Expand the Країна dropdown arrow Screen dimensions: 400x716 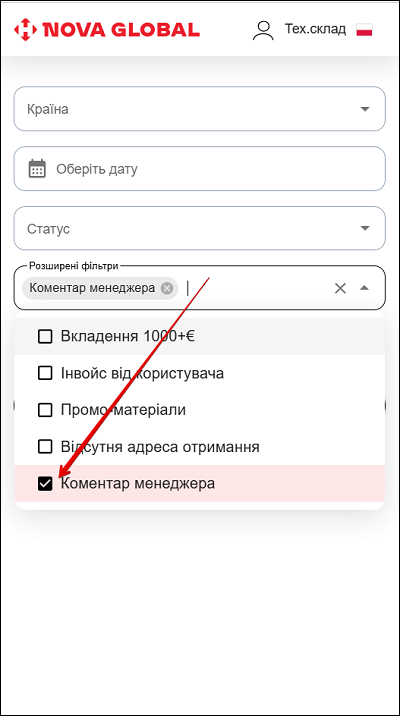click(364, 109)
